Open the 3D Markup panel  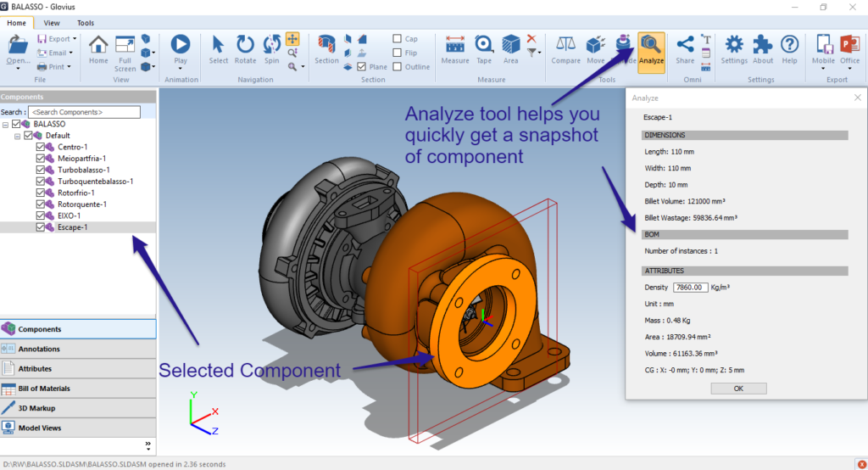(x=78, y=408)
